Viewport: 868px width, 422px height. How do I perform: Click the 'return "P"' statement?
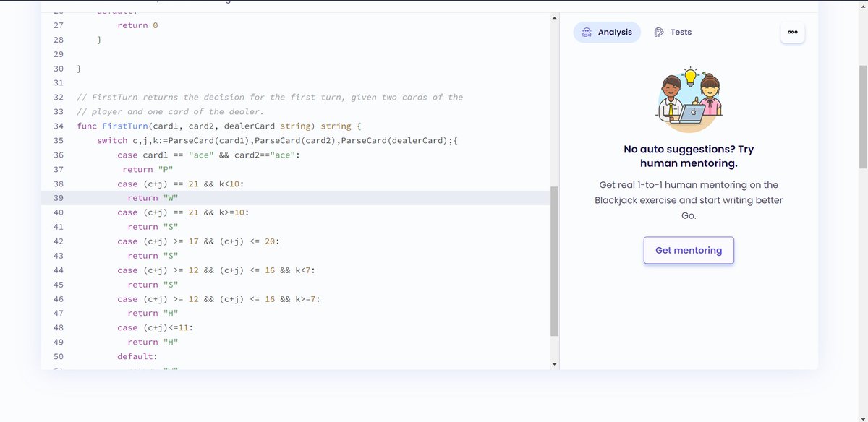coord(148,169)
